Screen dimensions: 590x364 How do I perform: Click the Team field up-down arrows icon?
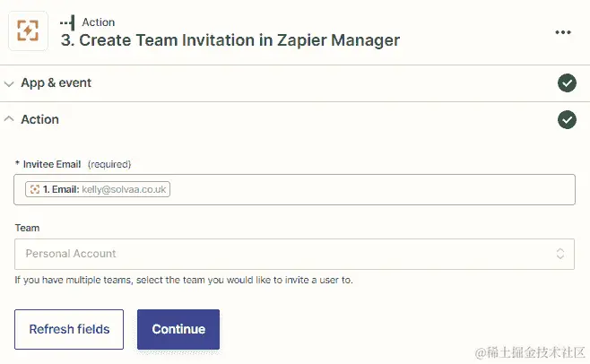pyautogui.click(x=561, y=254)
